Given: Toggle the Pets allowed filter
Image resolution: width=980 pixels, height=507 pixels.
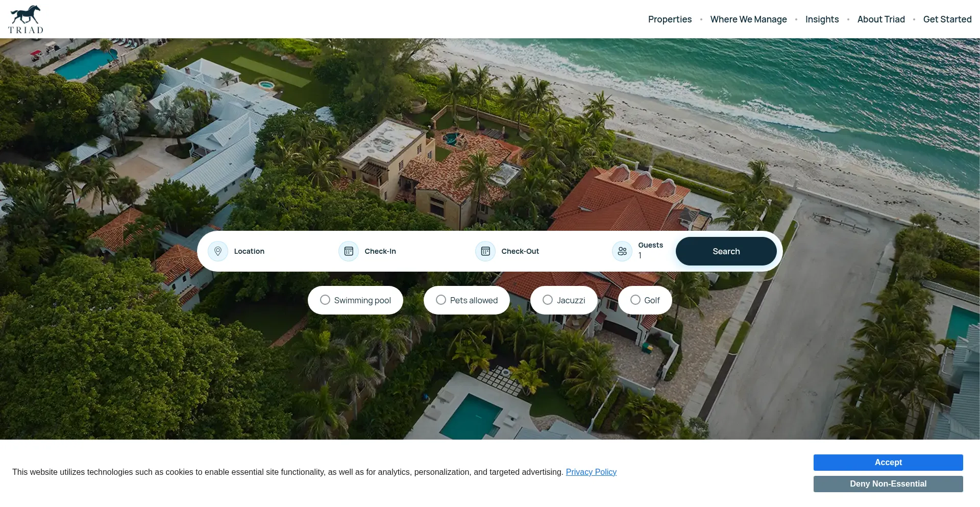Looking at the screenshot, I should [467, 300].
